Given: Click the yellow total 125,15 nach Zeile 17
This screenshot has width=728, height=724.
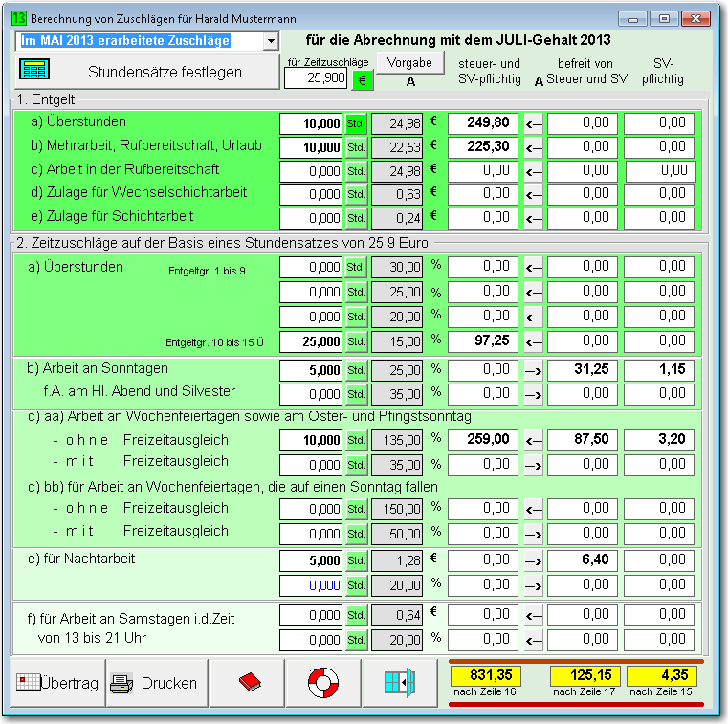Looking at the screenshot, I should click(585, 675).
